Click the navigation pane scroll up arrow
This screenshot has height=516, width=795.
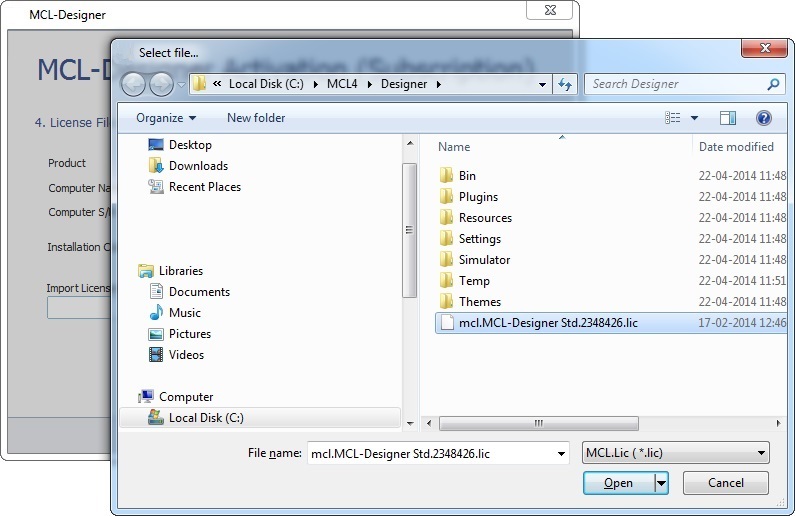coord(410,143)
